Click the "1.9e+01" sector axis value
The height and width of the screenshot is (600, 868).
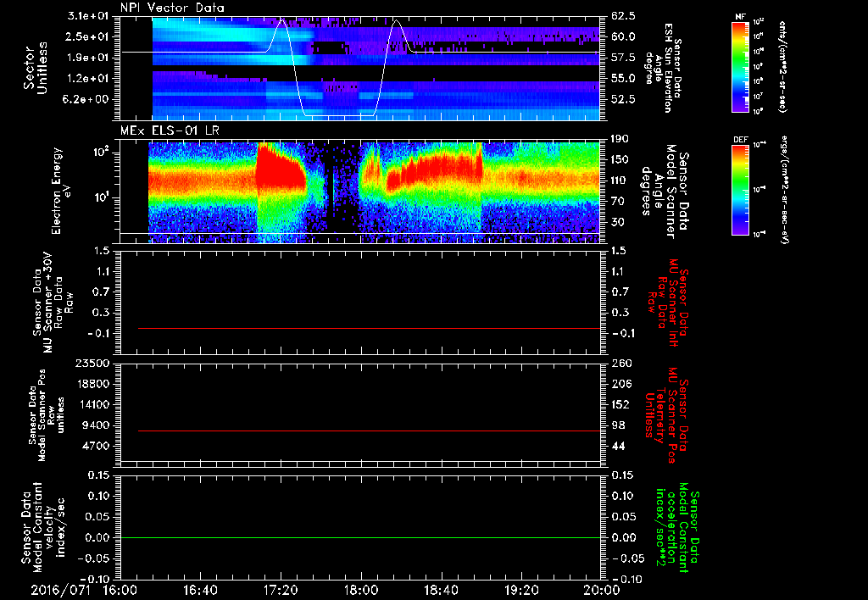[88, 58]
